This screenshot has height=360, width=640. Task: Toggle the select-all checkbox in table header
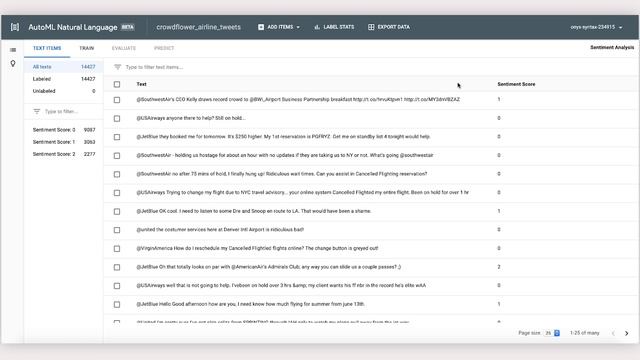[117, 84]
